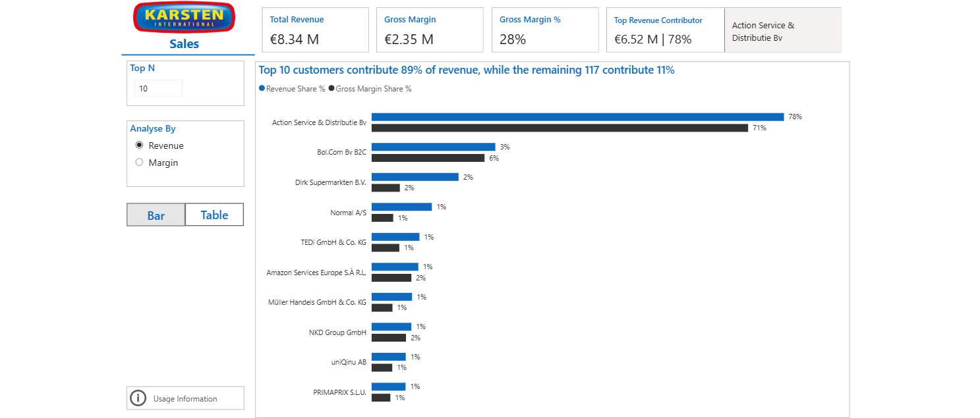Click the uniQinu AB label
This screenshot has width=980, height=418.
pyautogui.click(x=349, y=362)
